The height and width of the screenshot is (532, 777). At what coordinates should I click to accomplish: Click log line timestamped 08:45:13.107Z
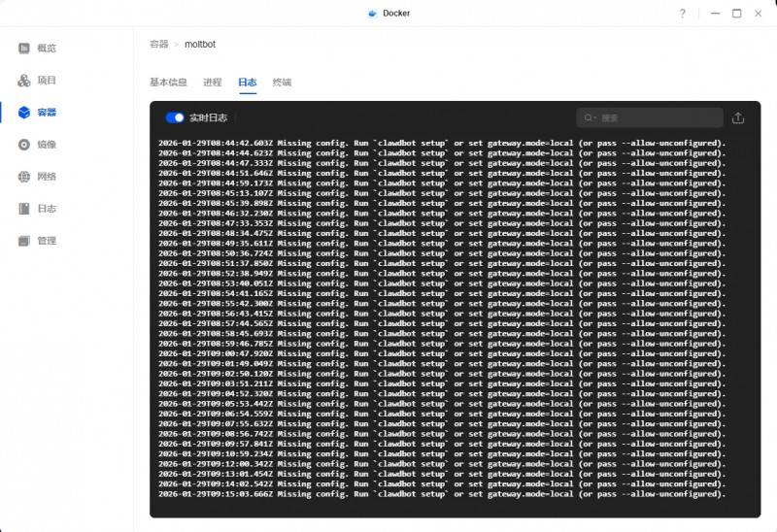tap(442, 193)
